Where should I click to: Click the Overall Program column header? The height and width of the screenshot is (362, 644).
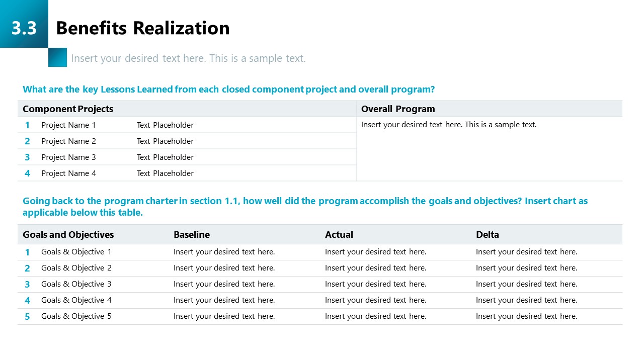(398, 109)
